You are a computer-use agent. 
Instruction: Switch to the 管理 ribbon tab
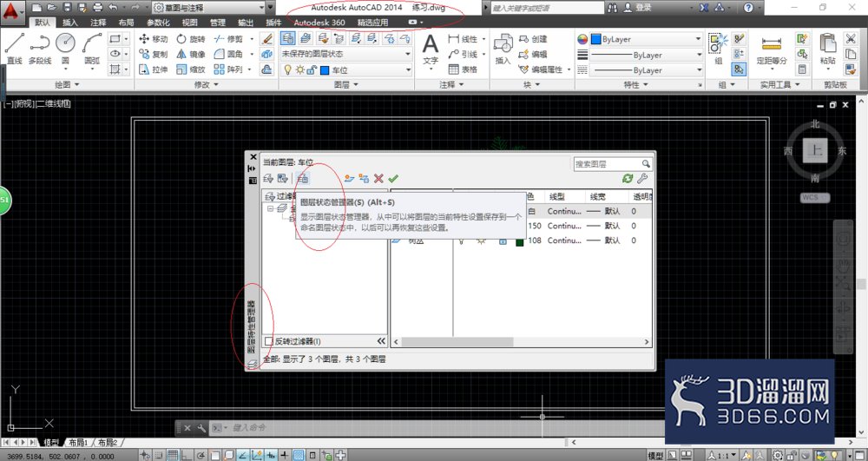point(218,23)
